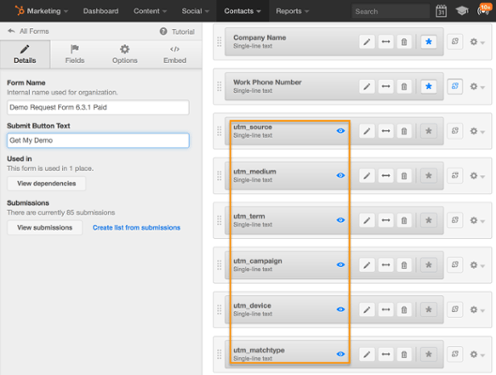The image size is (496, 375).
Task: Toggle visibility eye of utm_term
Action: click(340, 220)
